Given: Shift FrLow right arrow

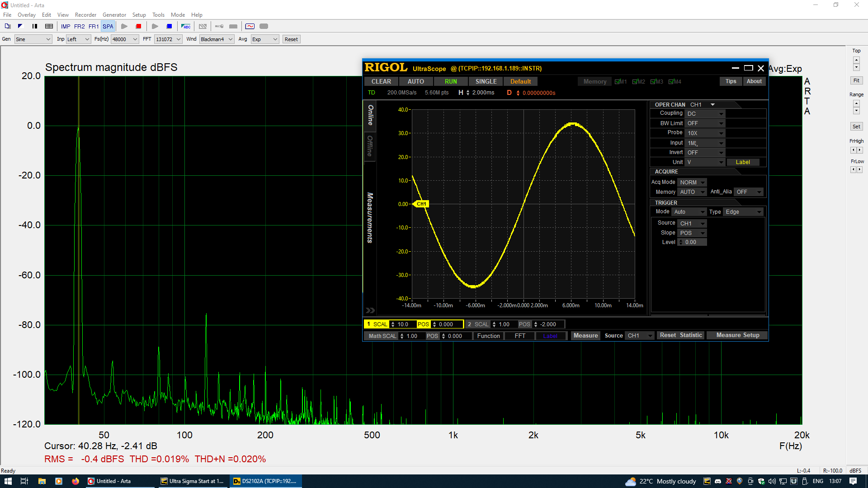Looking at the screenshot, I should tap(860, 169).
